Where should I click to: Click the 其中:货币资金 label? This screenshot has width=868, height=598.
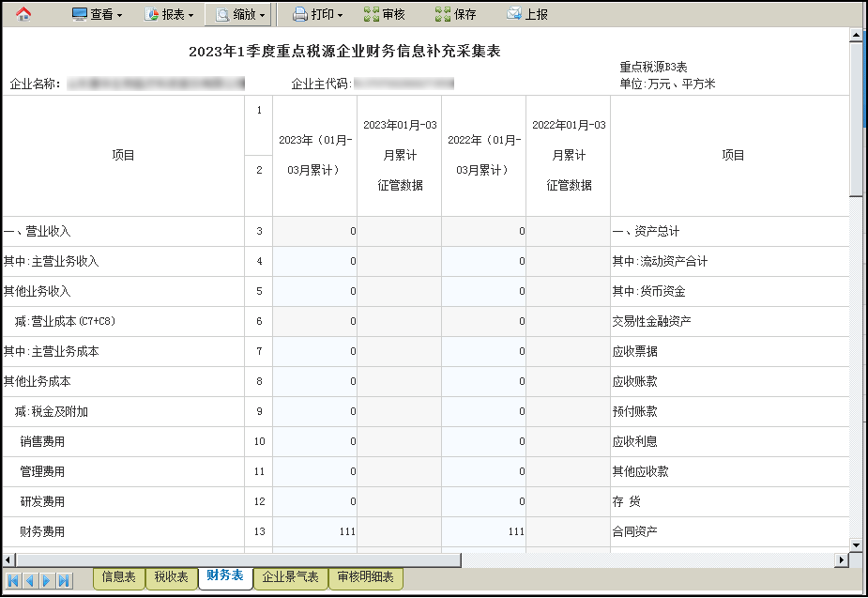point(648,291)
